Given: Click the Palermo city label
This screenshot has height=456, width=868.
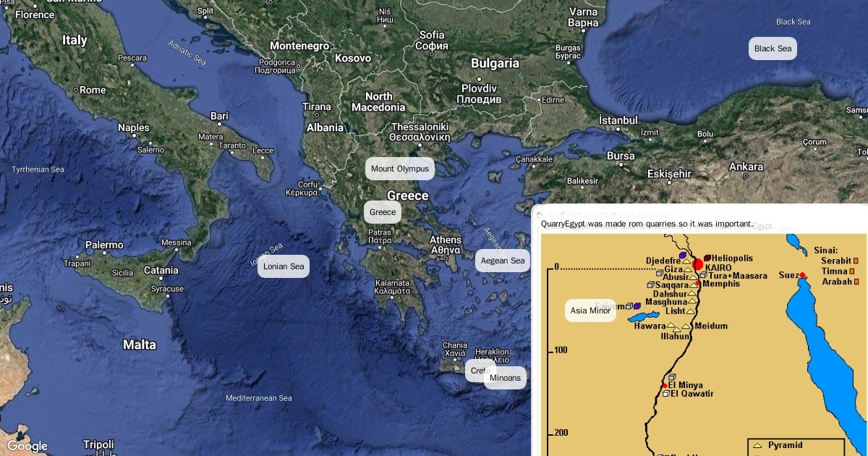Looking at the screenshot, I should (104, 245).
